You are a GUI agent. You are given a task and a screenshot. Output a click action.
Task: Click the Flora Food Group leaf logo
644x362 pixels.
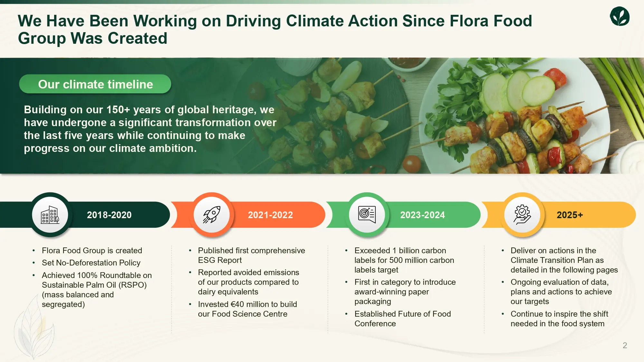pyautogui.click(x=620, y=16)
